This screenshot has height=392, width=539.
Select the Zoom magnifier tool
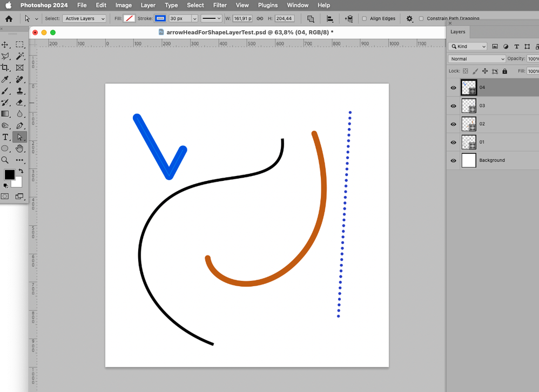pos(5,160)
